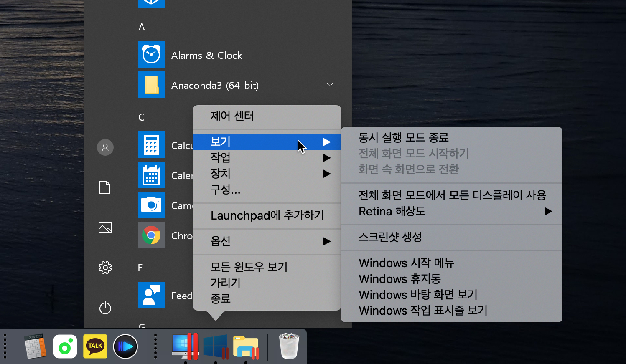
Task: Open the blue play-button app in Dock
Action: 125,346
